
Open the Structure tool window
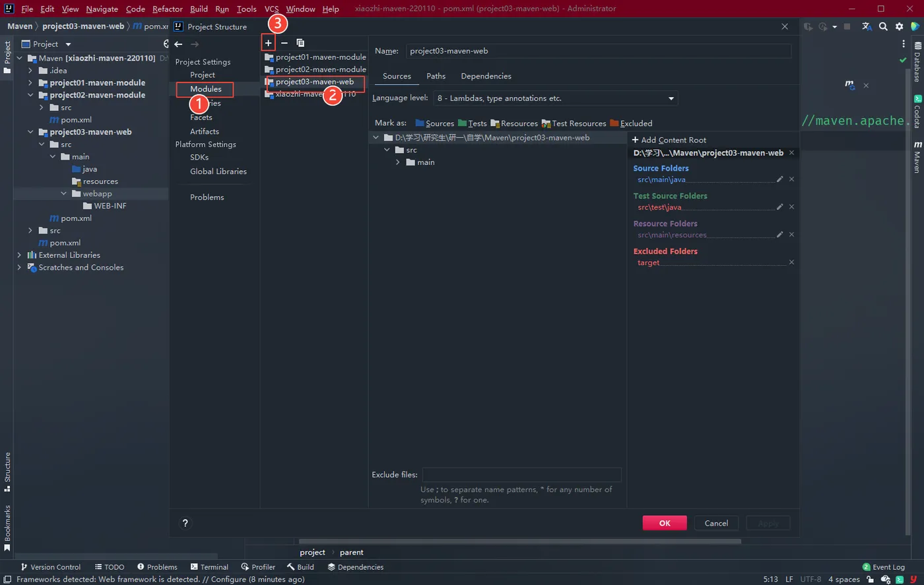pyautogui.click(x=7, y=472)
